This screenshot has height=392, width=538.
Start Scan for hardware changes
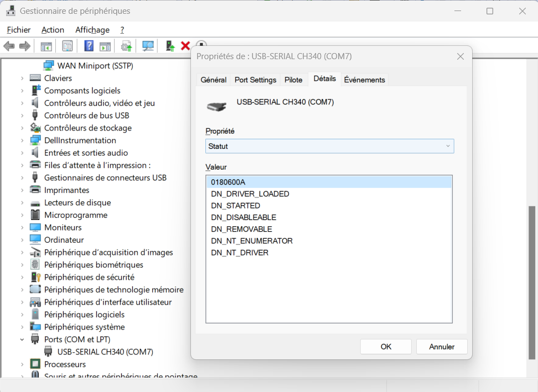click(x=147, y=45)
